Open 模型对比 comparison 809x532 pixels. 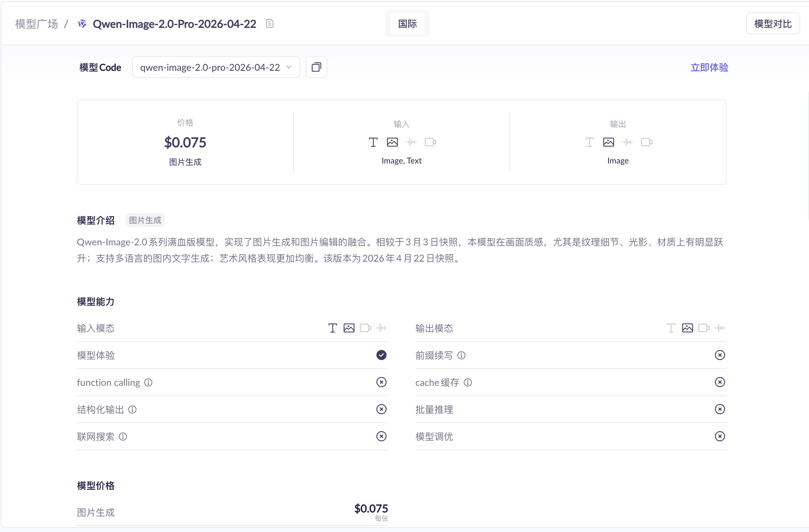point(773,23)
